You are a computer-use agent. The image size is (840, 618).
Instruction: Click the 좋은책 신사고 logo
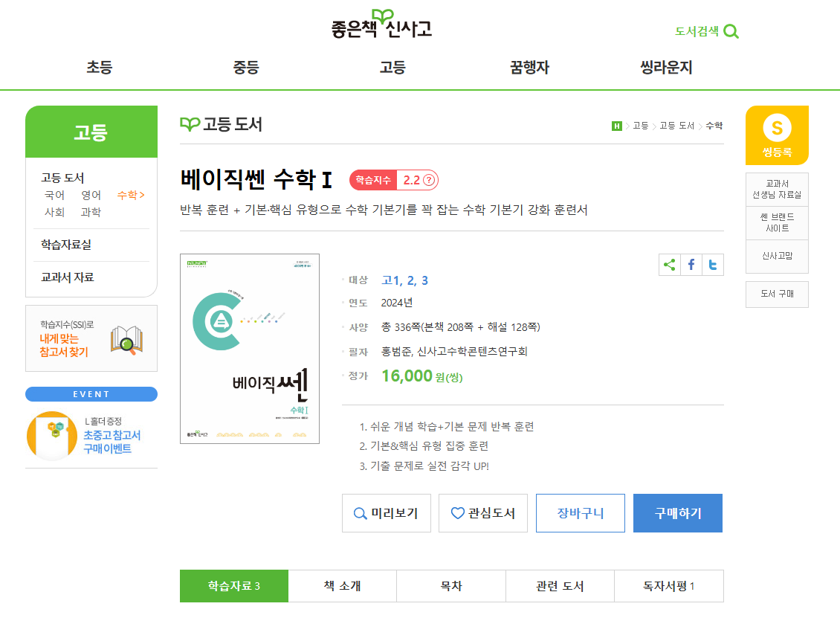(x=381, y=25)
